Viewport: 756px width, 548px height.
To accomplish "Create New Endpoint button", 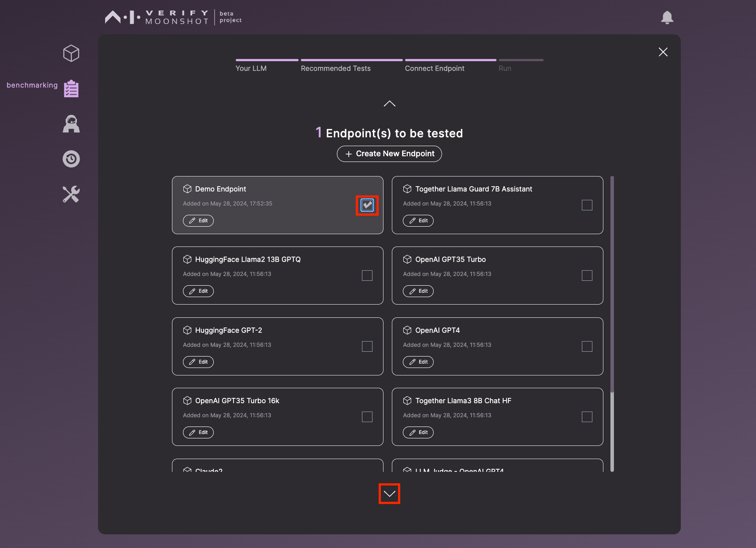I will (389, 154).
